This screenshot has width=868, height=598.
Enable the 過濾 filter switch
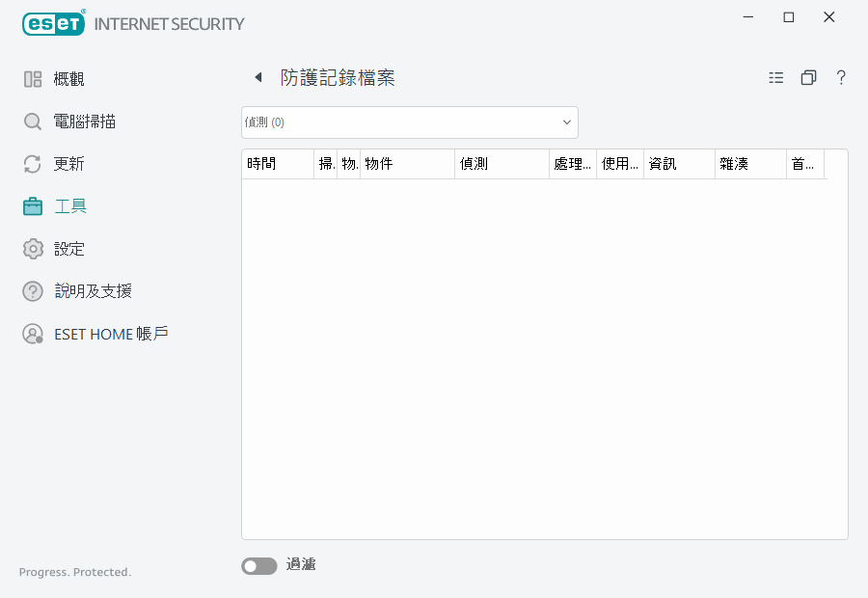[258, 565]
